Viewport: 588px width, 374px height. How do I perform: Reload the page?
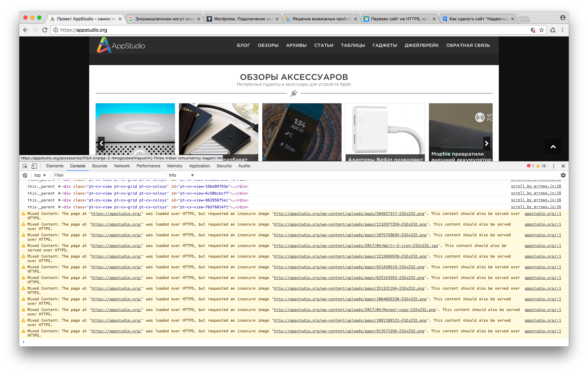tap(45, 30)
